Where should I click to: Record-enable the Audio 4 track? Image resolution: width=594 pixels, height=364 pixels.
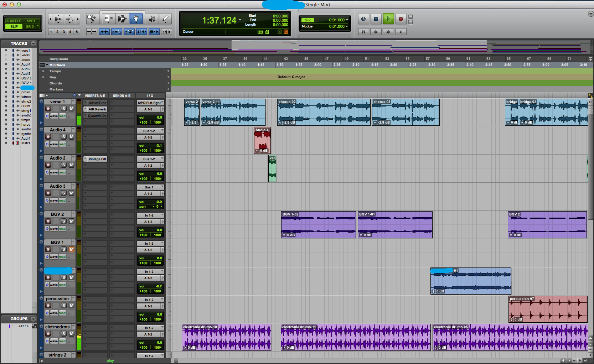point(48,137)
